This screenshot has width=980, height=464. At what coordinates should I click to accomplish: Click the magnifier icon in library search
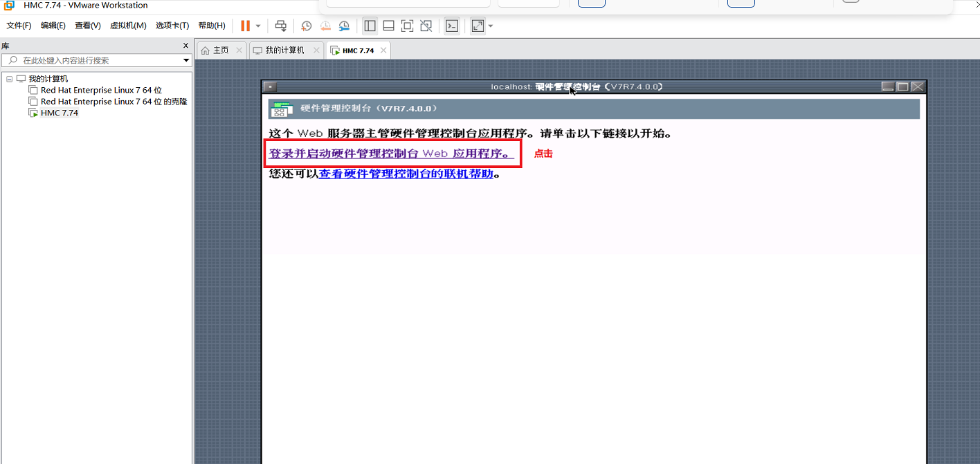coord(12,61)
